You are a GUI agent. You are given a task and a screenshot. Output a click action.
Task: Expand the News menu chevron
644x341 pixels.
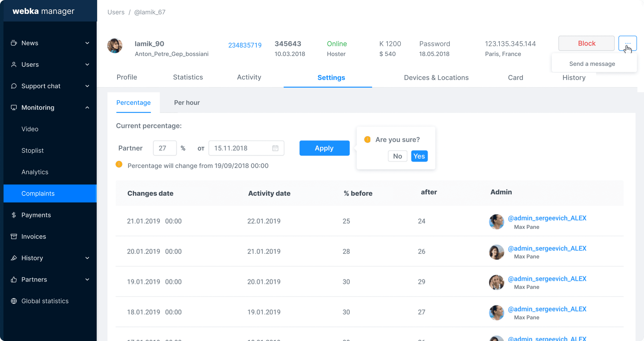[87, 43]
